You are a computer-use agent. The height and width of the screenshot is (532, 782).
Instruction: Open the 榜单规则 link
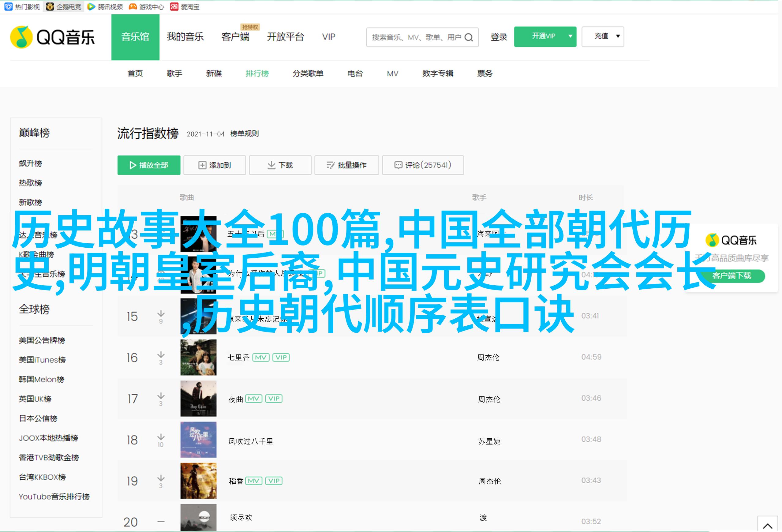coord(244,133)
